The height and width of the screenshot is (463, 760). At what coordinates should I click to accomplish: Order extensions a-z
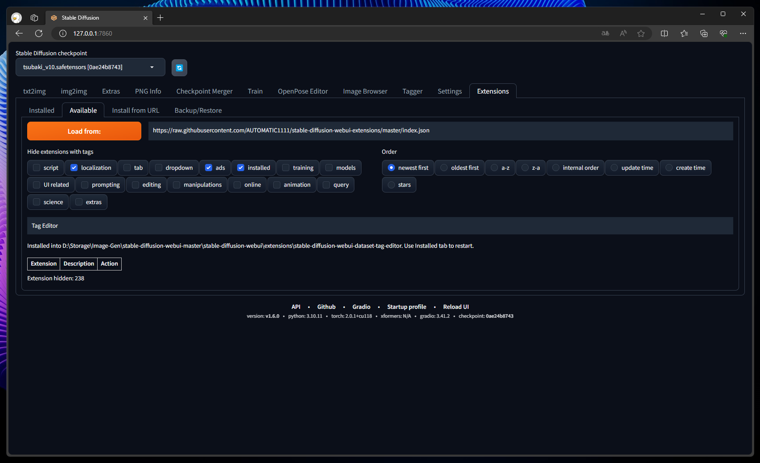494,168
